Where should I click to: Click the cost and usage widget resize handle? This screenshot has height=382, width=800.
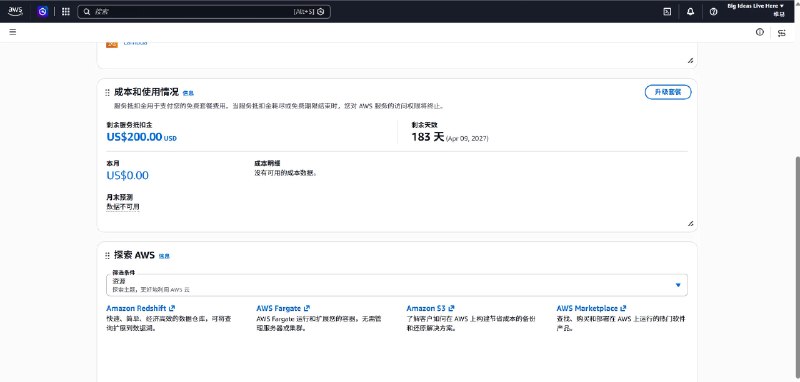[690, 223]
